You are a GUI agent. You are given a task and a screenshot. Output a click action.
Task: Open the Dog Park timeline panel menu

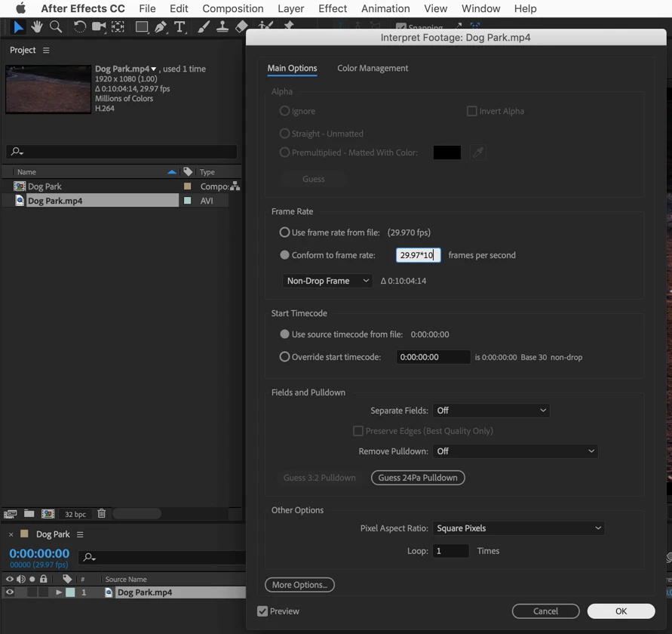click(x=80, y=534)
